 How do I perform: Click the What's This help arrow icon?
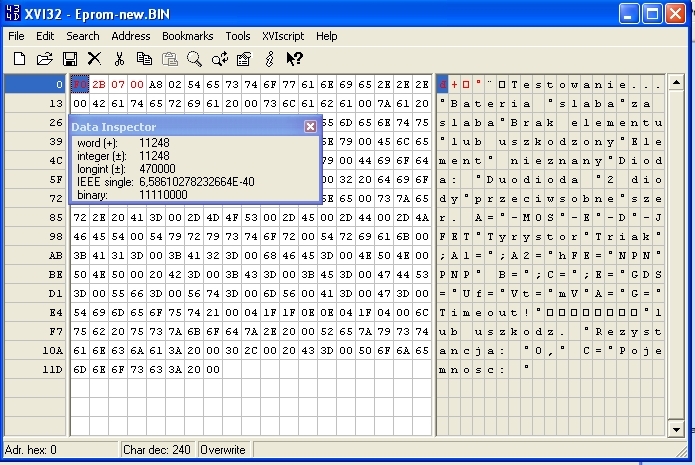point(294,59)
